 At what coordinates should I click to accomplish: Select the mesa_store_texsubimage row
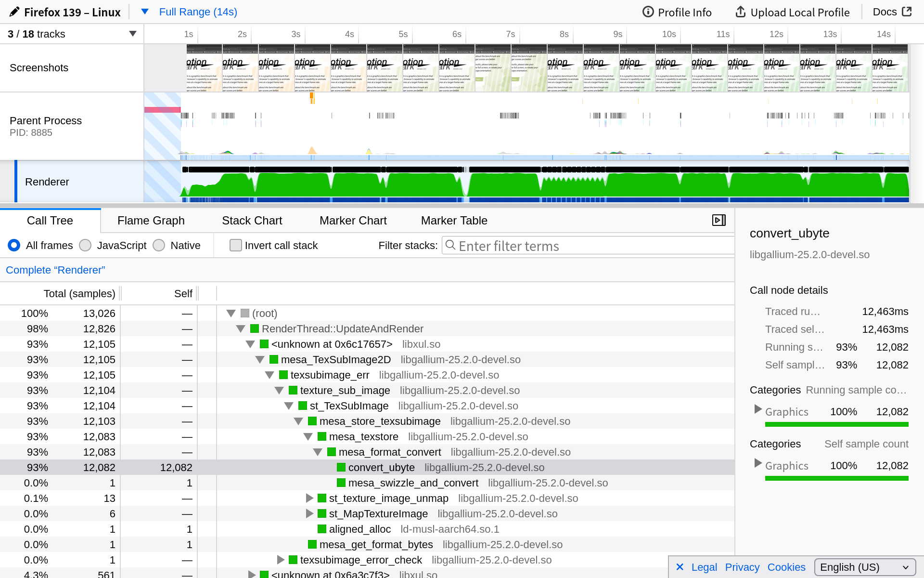(367, 421)
